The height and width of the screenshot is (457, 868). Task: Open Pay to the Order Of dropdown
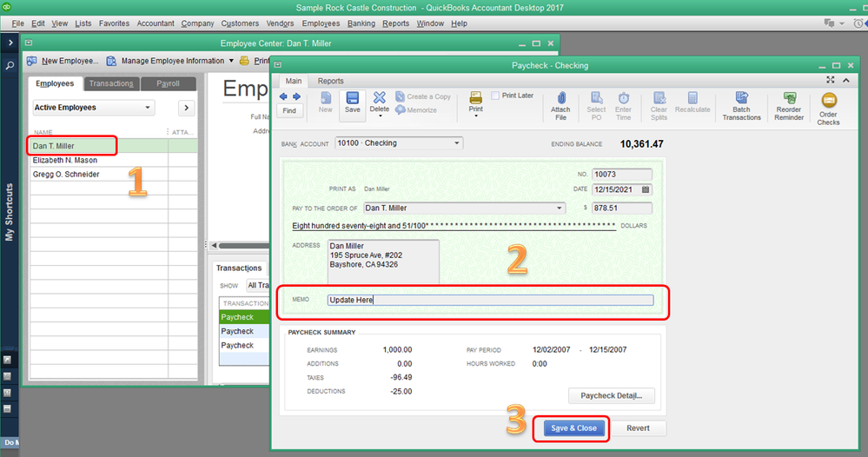click(x=559, y=208)
